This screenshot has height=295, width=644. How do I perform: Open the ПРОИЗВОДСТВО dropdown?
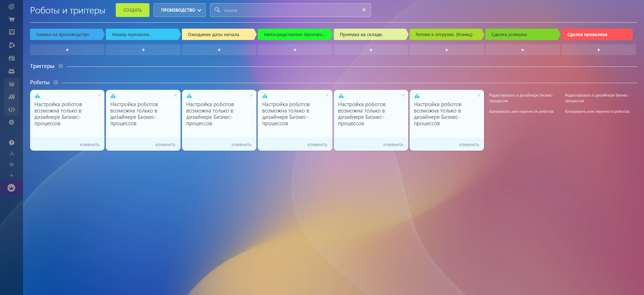point(179,10)
